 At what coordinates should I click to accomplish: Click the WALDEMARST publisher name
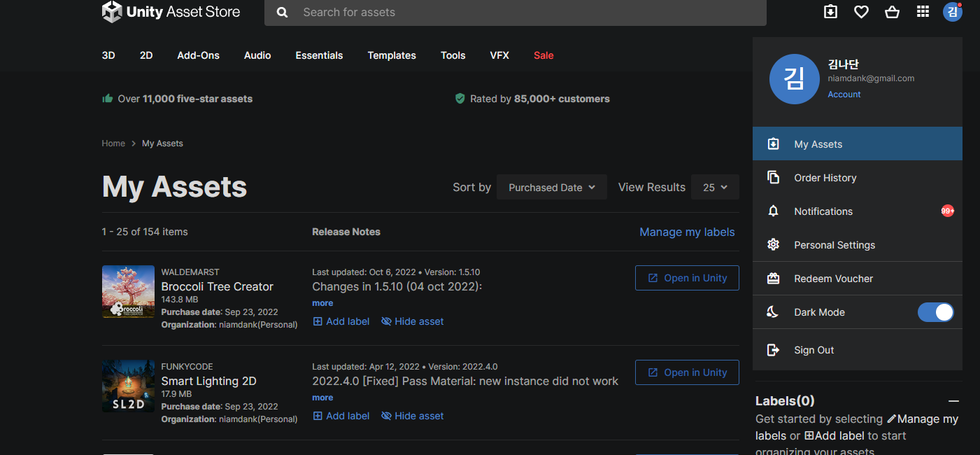coord(190,272)
